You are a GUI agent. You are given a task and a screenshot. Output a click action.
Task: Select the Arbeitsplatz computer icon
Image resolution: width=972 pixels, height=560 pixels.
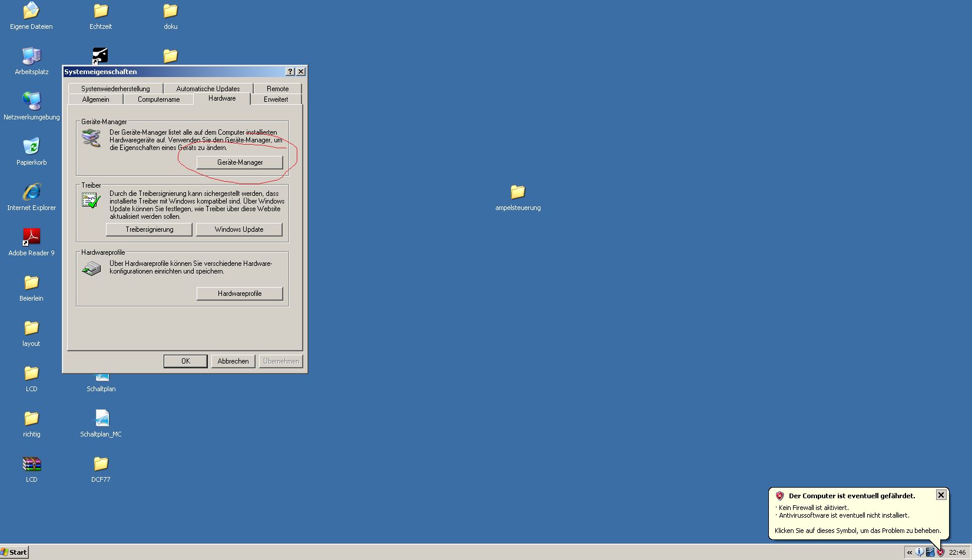point(31,56)
